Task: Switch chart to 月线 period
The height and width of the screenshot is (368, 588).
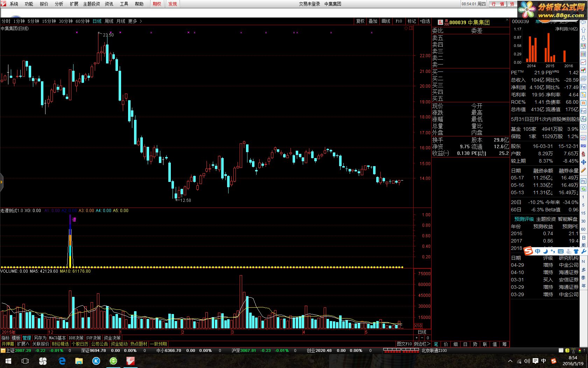Action: [121, 21]
